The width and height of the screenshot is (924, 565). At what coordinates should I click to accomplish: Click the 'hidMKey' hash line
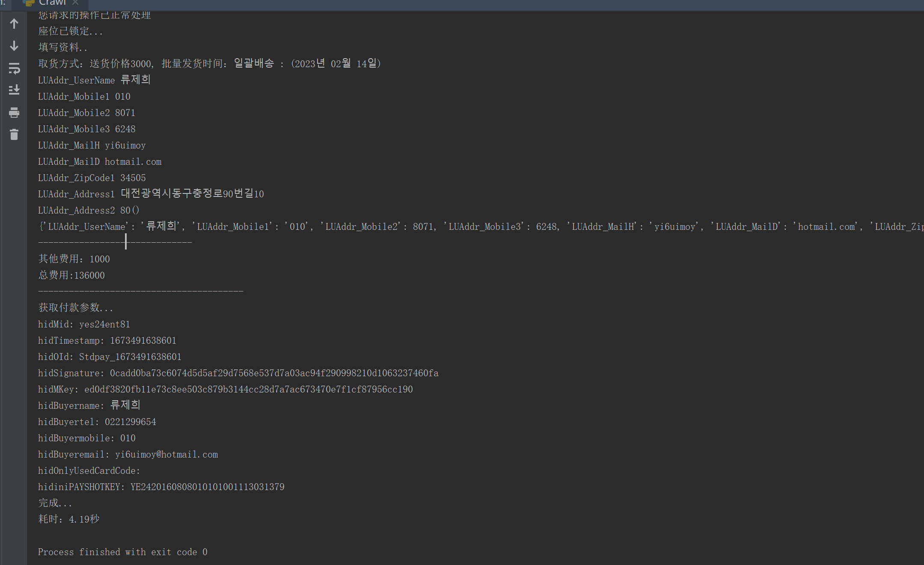(225, 390)
